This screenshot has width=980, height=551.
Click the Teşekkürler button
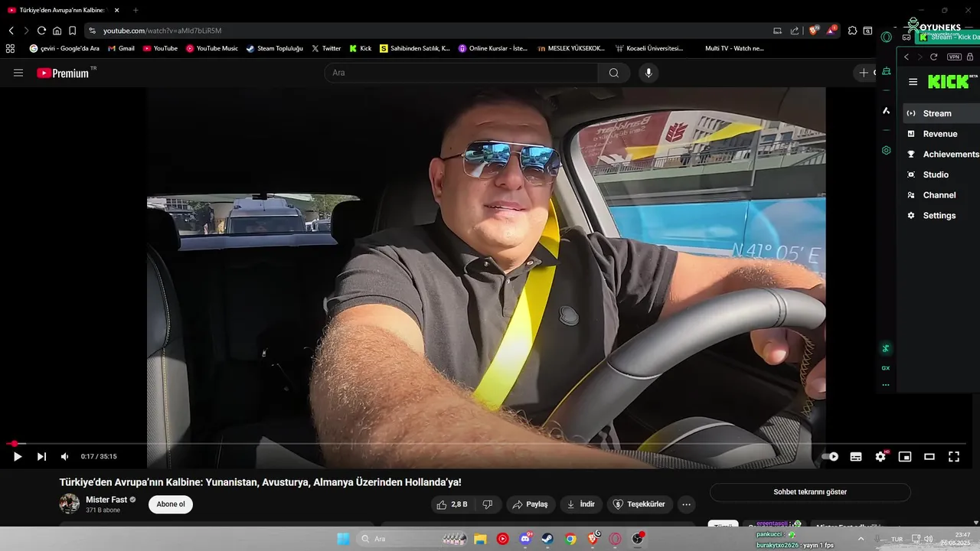click(x=640, y=504)
